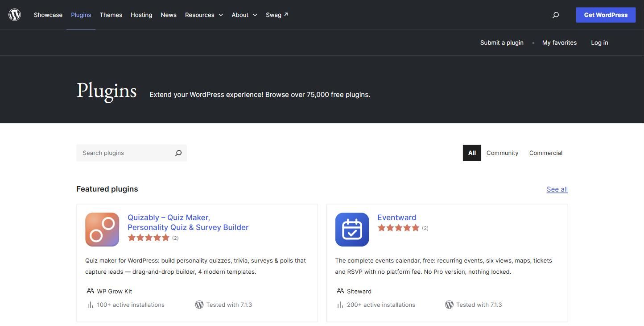Click bar chart icon next to 100+ installations

[90, 305]
